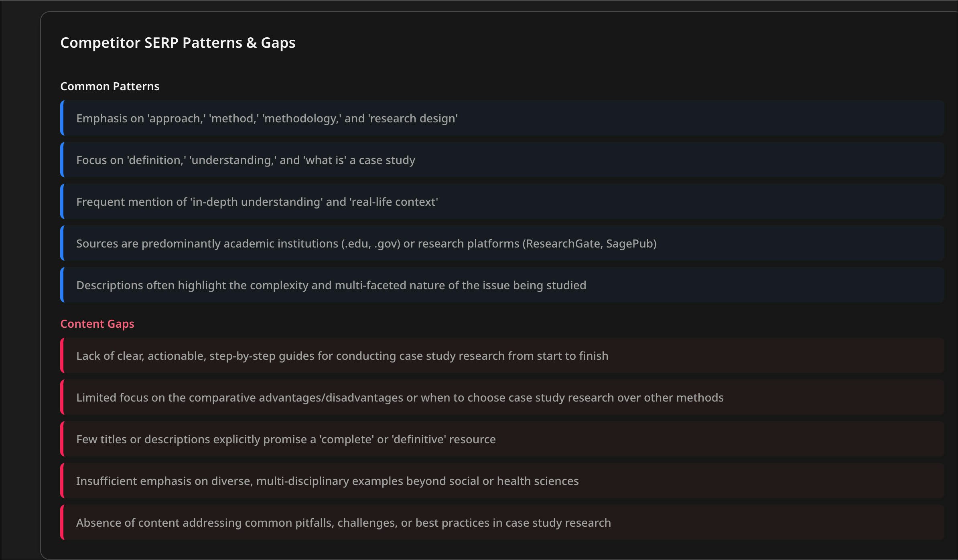Click the blue accent bar on the first pattern

pyautogui.click(x=62, y=118)
